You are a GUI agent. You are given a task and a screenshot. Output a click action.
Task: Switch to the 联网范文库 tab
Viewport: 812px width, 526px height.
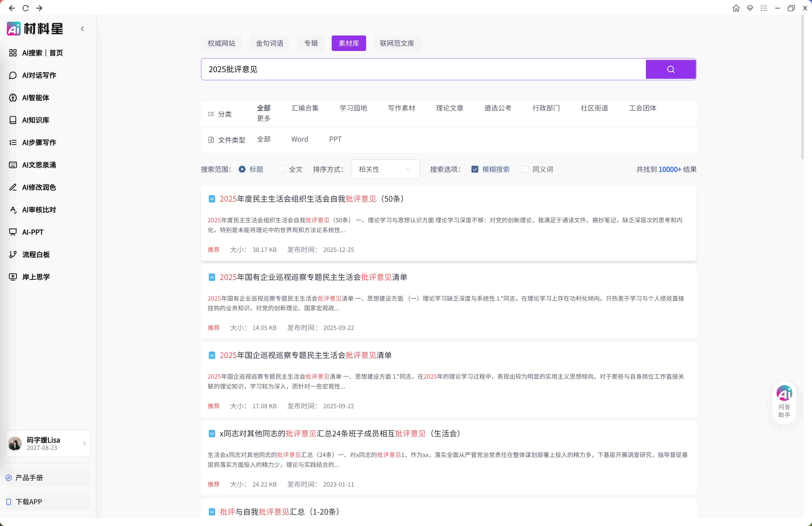[x=397, y=43]
